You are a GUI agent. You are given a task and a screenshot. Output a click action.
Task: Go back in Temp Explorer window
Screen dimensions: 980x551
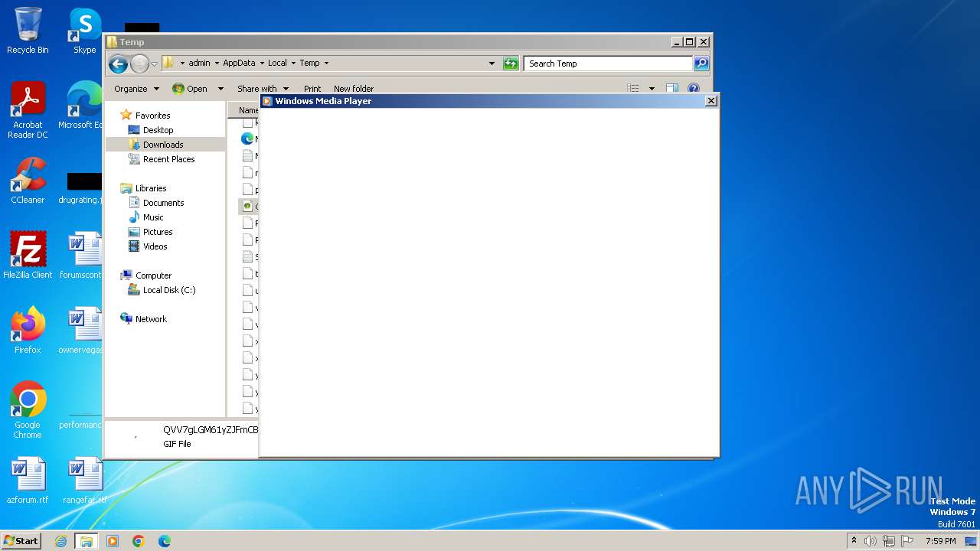click(118, 64)
